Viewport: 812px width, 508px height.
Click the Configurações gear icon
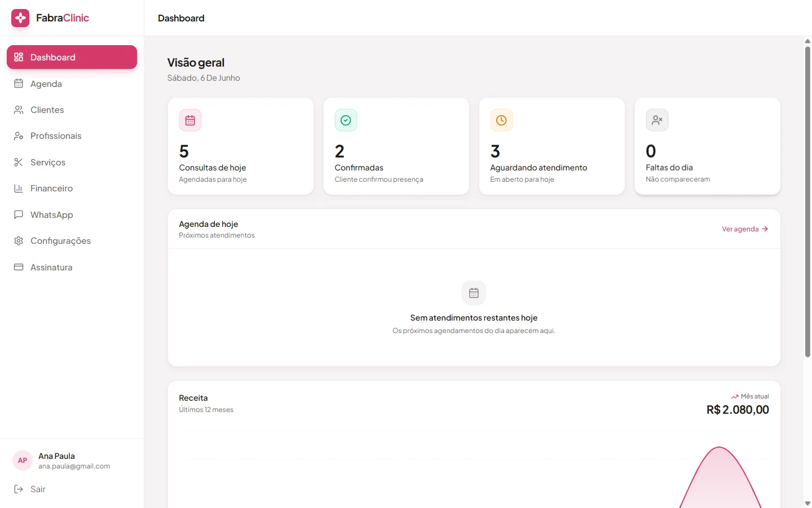coord(19,241)
